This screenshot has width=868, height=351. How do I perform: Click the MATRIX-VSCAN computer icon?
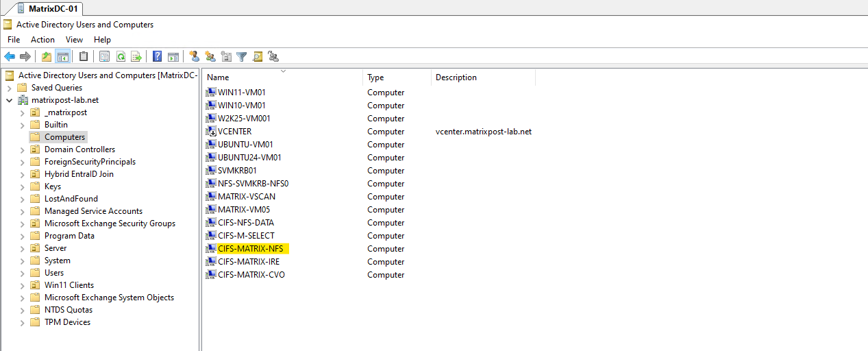pos(211,197)
